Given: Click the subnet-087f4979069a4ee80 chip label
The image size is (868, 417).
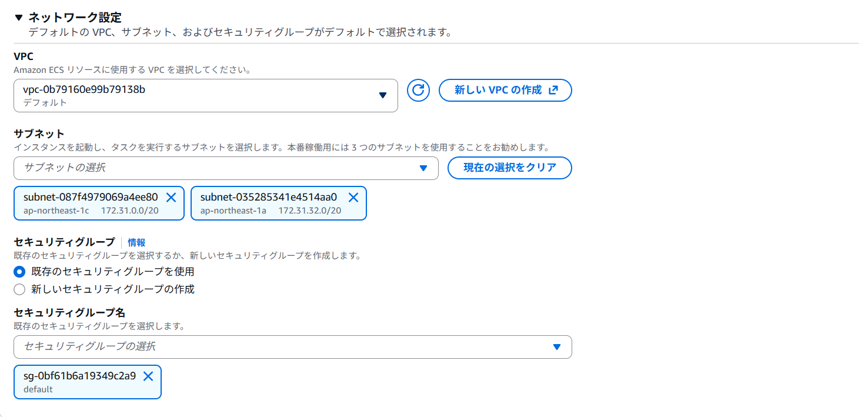Looking at the screenshot, I should [x=91, y=198].
